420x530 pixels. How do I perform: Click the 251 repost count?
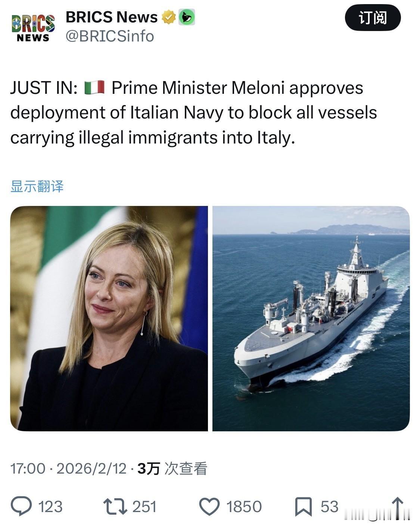click(x=144, y=507)
